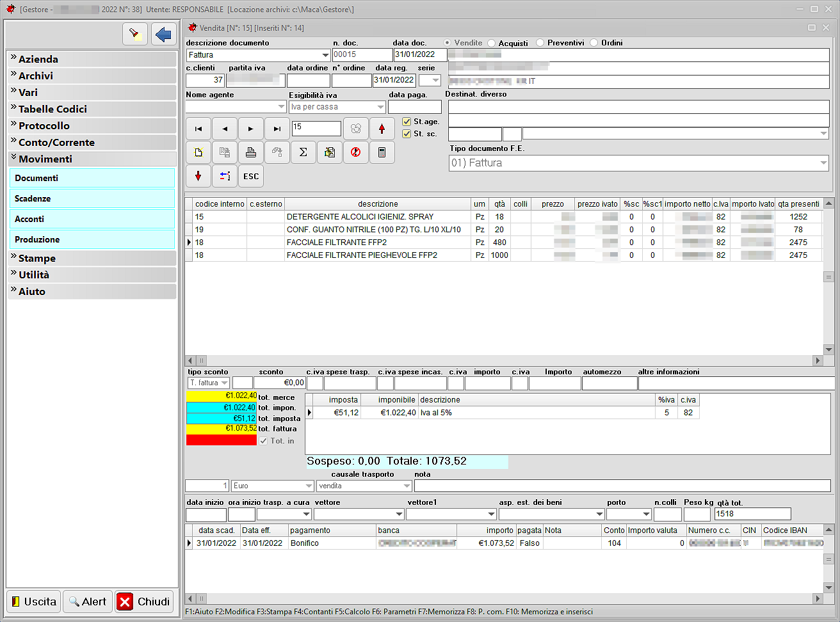Click the Alert button
Image resolution: width=840 pixels, height=622 pixels.
(x=88, y=602)
